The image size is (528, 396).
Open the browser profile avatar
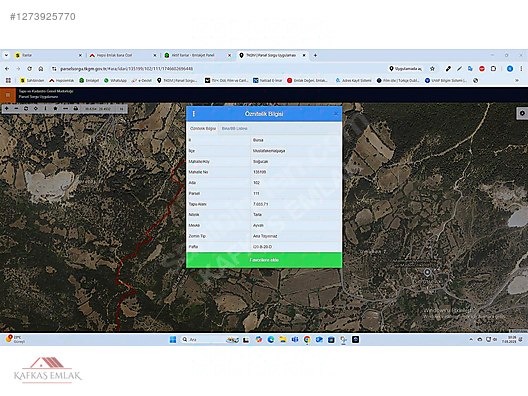(510, 69)
